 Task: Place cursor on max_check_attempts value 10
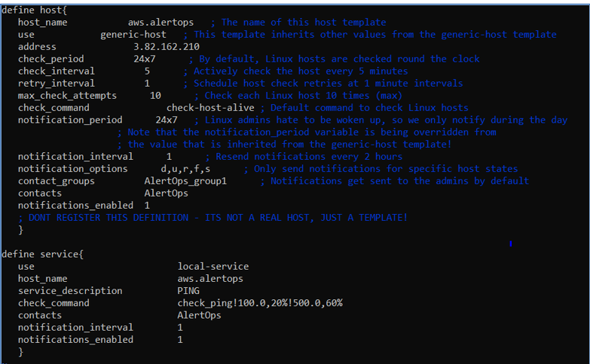155,96
